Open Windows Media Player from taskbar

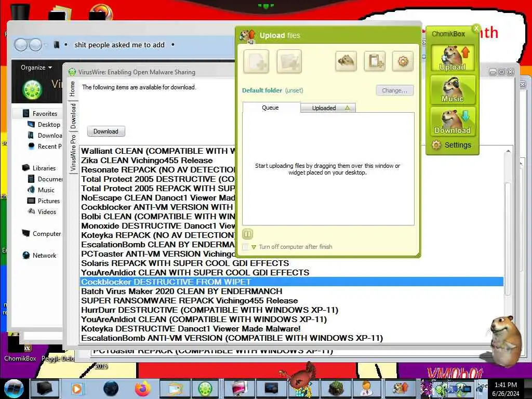tap(77, 389)
